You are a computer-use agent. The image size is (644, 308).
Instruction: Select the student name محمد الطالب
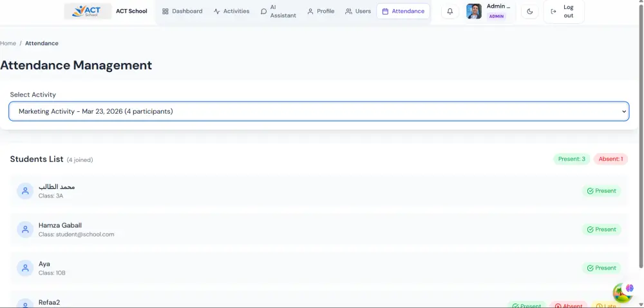(57, 186)
